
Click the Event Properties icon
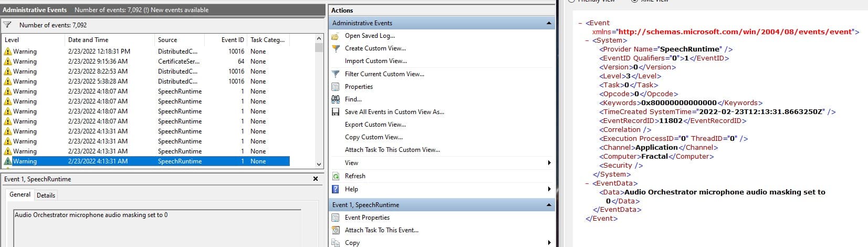[336, 218]
